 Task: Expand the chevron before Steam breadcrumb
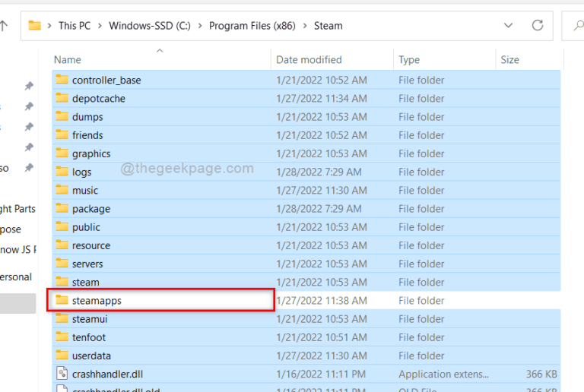[x=305, y=26]
